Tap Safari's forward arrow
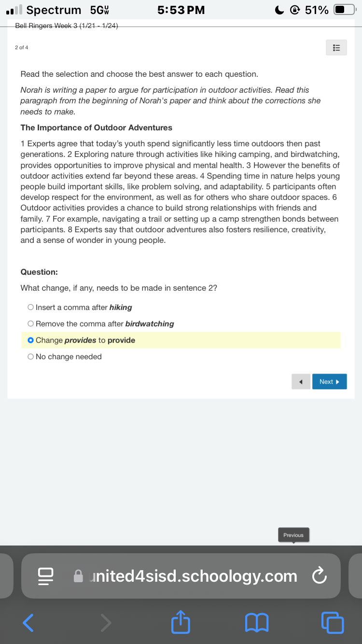This screenshot has width=362, height=644. (x=105, y=622)
